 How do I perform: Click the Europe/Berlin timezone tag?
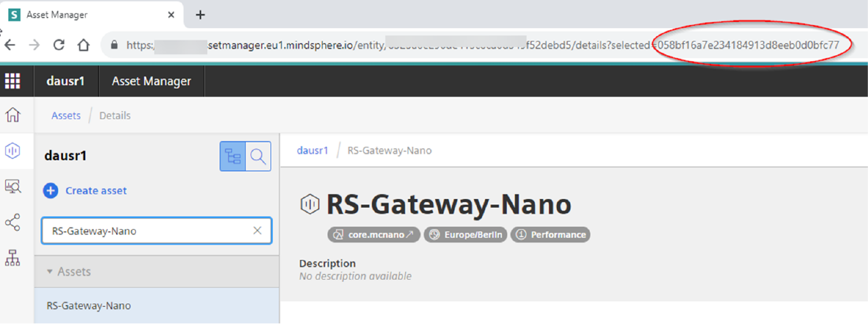pyautogui.click(x=465, y=235)
